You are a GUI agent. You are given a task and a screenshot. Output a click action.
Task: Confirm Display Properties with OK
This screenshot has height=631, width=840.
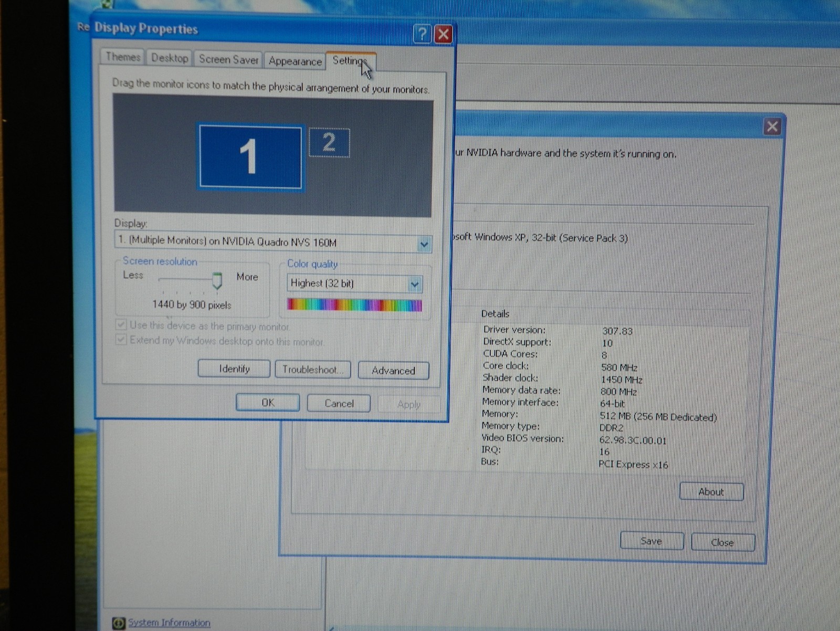pyautogui.click(x=268, y=403)
